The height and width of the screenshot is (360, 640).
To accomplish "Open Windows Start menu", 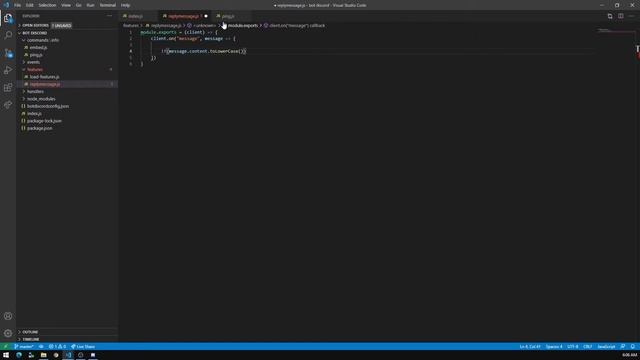I will [6, 355].
